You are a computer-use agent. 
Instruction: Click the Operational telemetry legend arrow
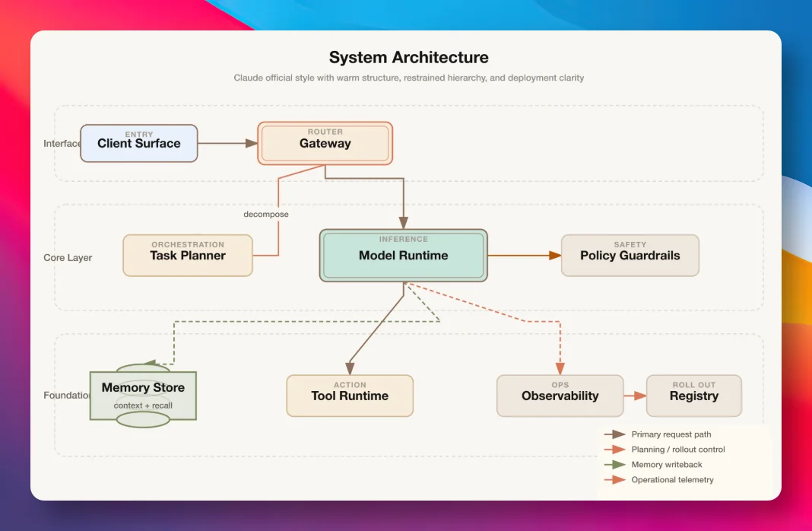coord(615,480)
